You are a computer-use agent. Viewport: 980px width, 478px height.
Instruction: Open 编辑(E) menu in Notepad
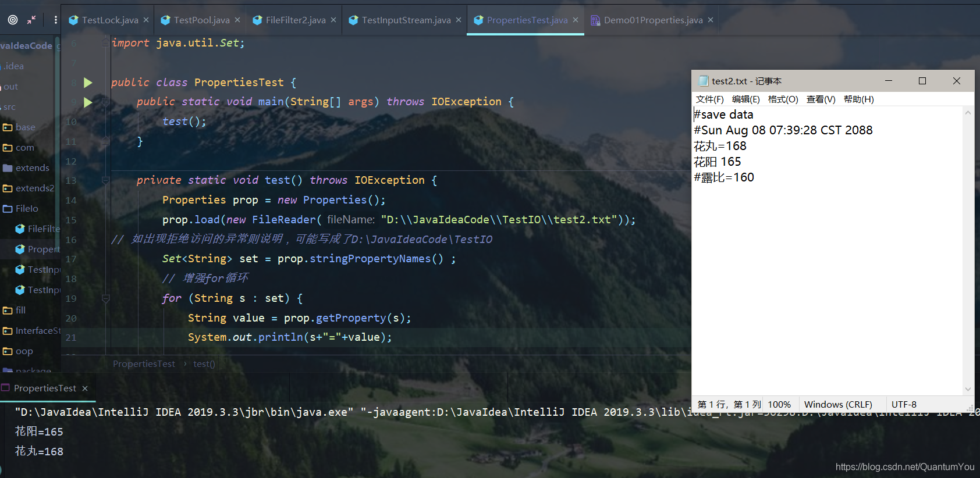(746, 99)
